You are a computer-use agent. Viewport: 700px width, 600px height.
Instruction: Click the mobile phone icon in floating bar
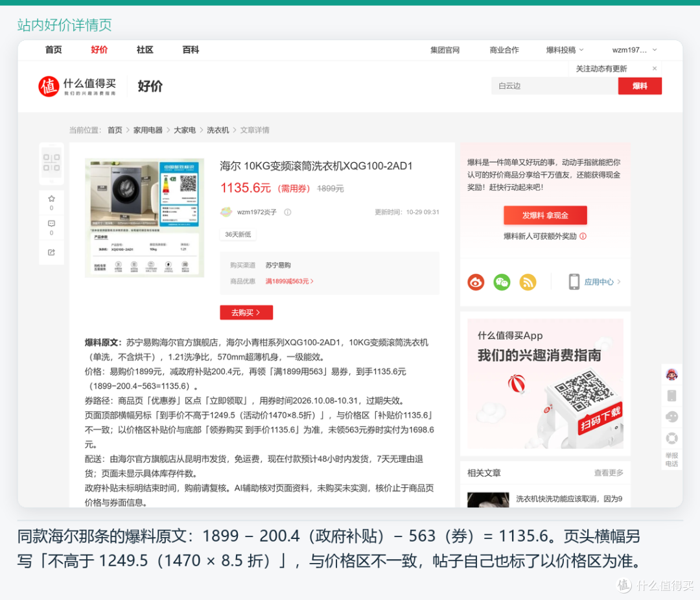pyautogui.click(x=671, y=396)
